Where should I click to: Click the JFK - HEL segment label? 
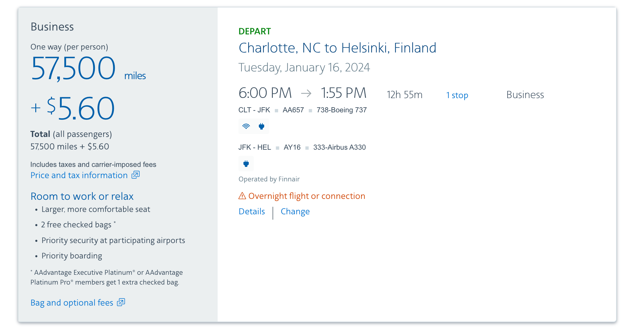coord(255,147)
